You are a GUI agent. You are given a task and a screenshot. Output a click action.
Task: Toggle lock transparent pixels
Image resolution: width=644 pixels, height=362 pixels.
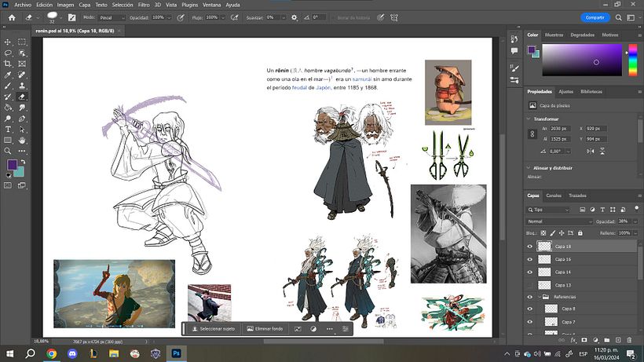543,233
